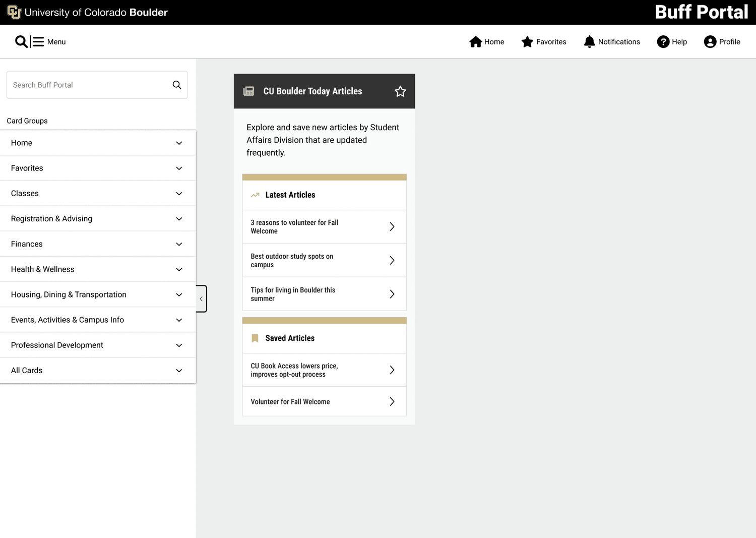756x538 pixels.
Task: Select the Events, Activities & Campus Info label
Action: 68,320
